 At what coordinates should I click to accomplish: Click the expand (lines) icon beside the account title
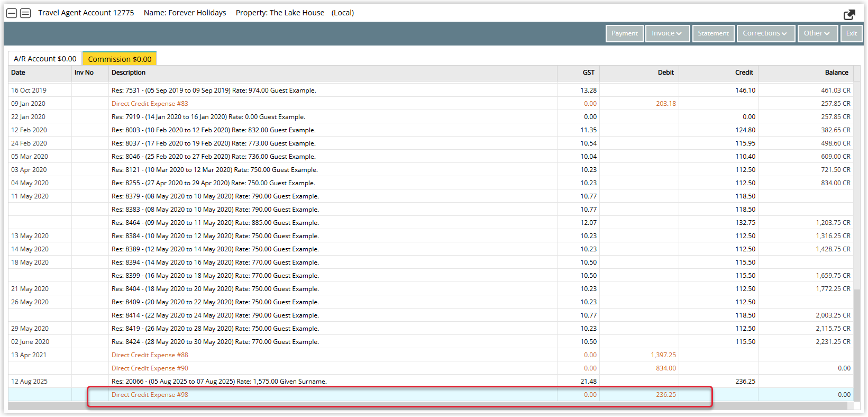[x=25, y=13]
